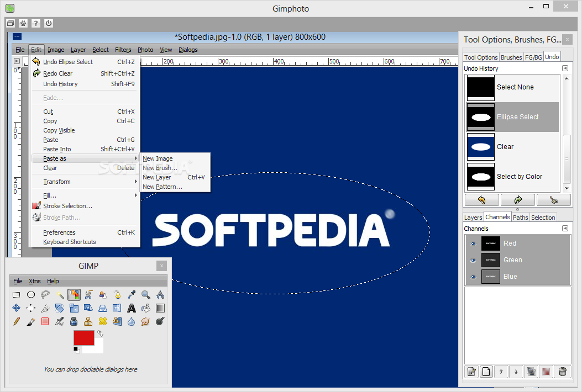
Task: Select the Scale tool
Action: (74, 308)
